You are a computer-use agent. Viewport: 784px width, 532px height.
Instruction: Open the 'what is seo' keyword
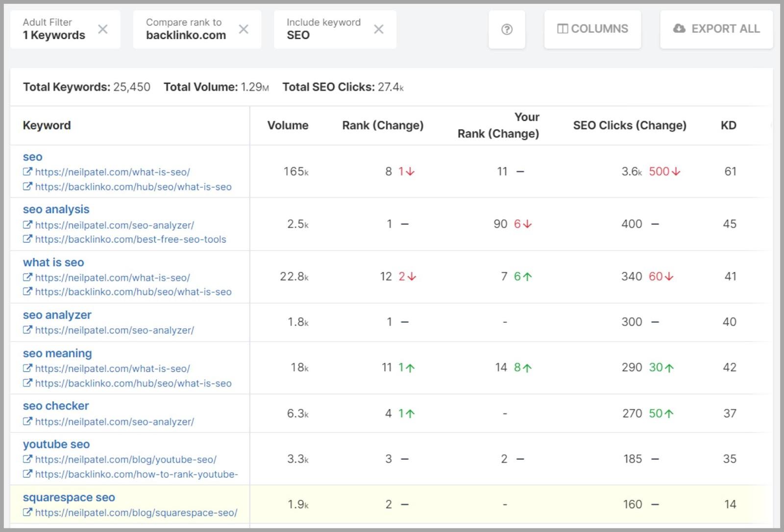pyautogui.click(x=53, y=263)
